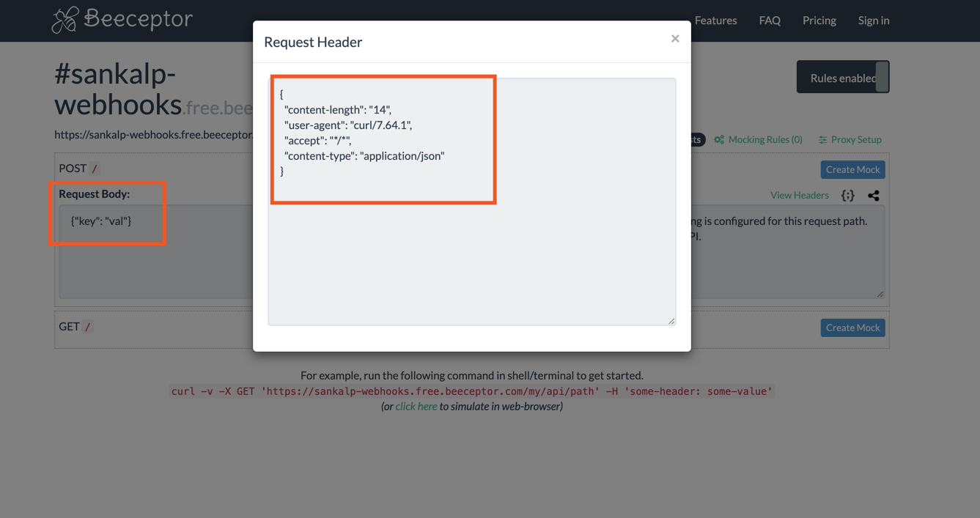This screenshot has height=518, width=980.
Task: Open the View Headers link
Action: point(799,196)
